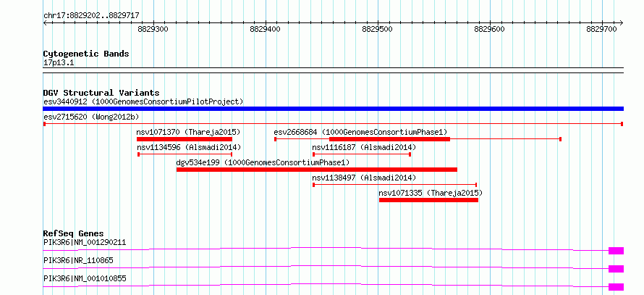644x295 pixels.
Task: Open the esv2715620 (Wong2012b) variant label
Action: click(x=91, y=117)
